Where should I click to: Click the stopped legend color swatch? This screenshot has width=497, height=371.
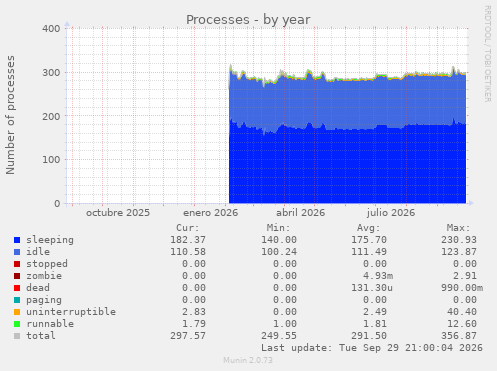tap(17, 264)
